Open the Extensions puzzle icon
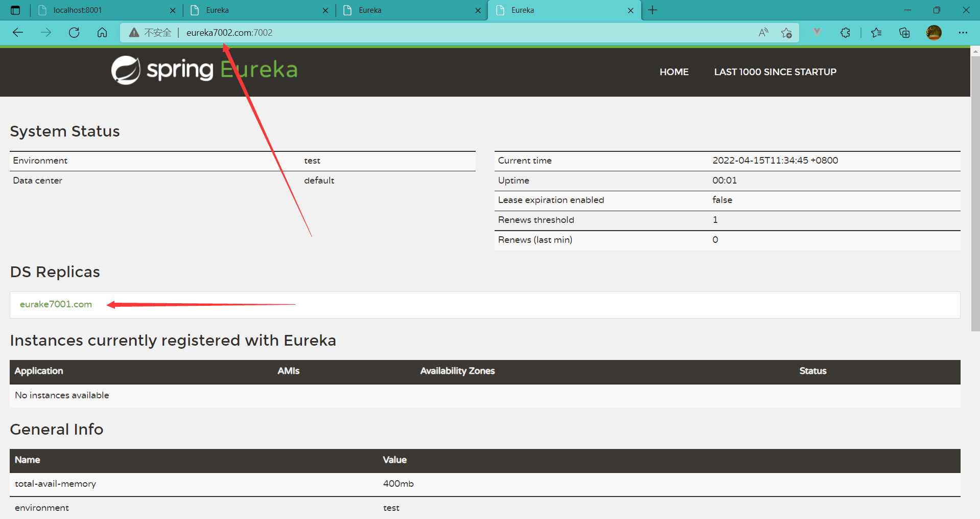 pos(845,33)
